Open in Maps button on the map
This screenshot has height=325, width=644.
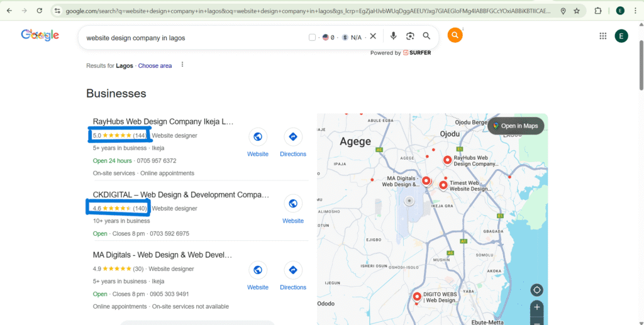[516, 126]
